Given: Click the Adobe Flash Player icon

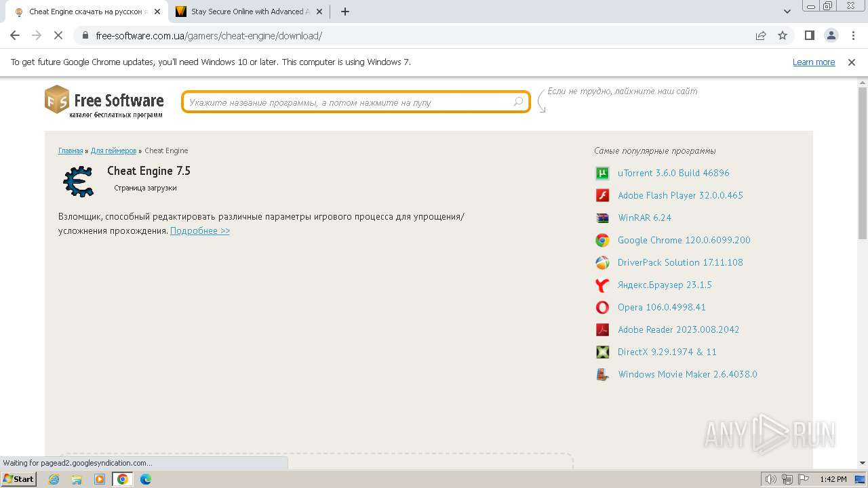Looking at the screenshot, I should coord(602,196).
